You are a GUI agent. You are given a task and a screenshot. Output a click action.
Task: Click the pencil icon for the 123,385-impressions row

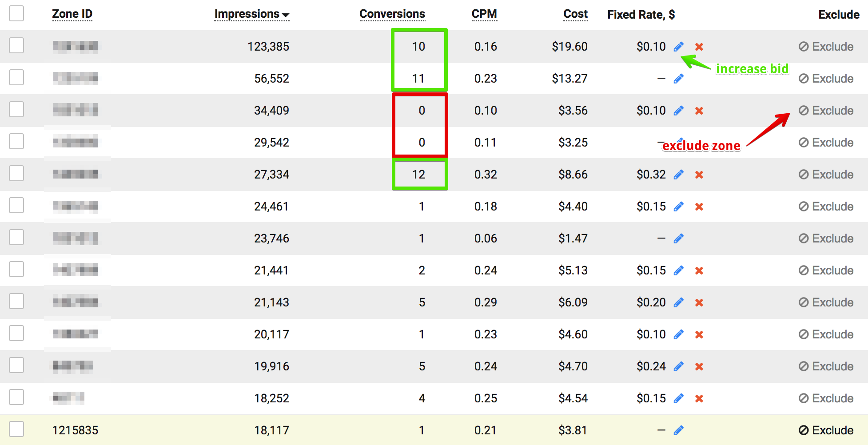tap(678, 47)
